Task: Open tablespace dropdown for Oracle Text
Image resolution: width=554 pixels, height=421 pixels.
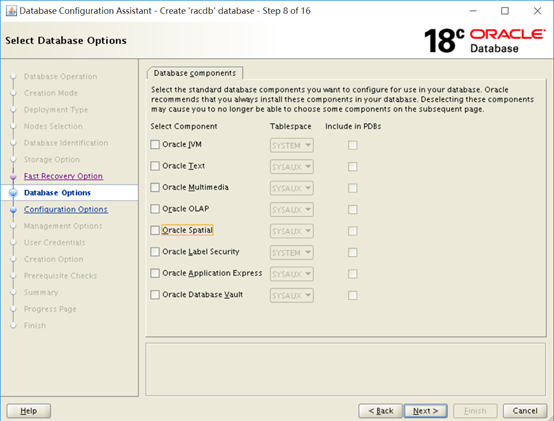Action: [x=291, y=167]
